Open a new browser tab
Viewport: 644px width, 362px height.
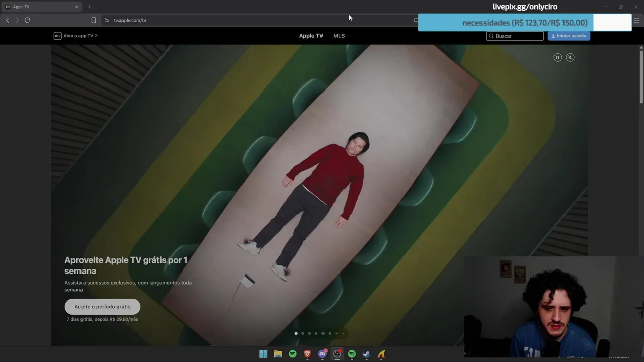[x=89, y=7]
